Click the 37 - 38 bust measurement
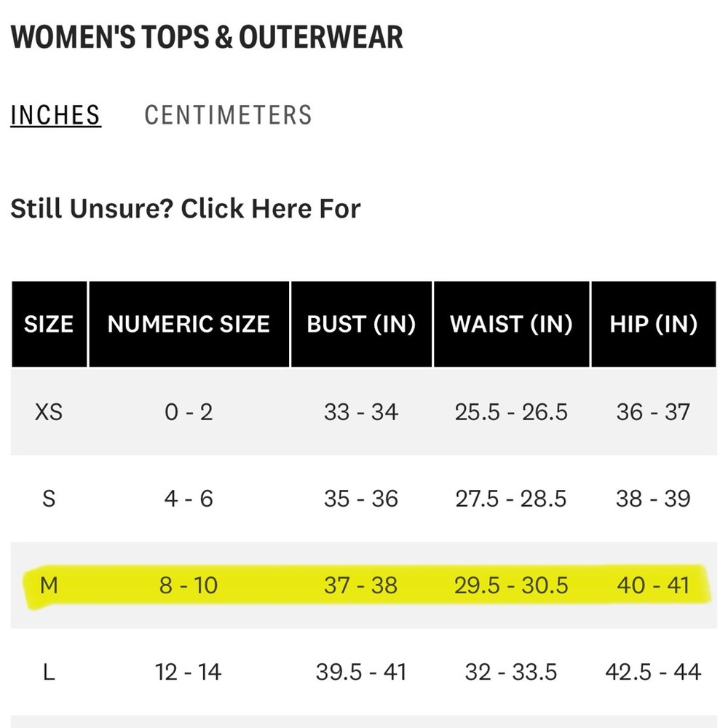728x728 pixels. click(x=361, y=585)
